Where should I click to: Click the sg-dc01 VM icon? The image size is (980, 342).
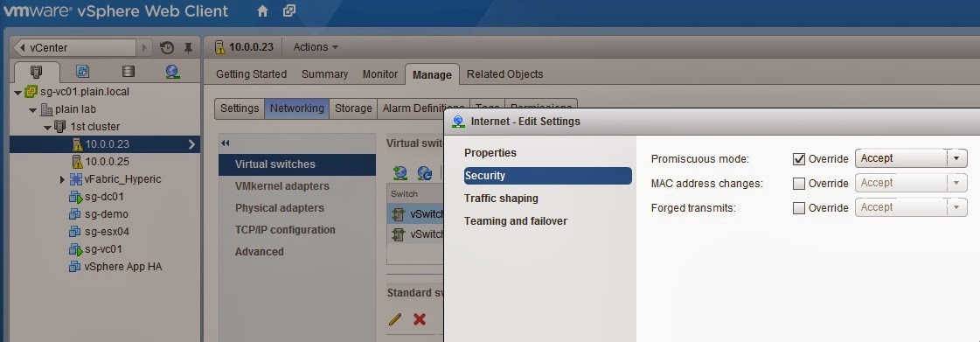[75, 197]
